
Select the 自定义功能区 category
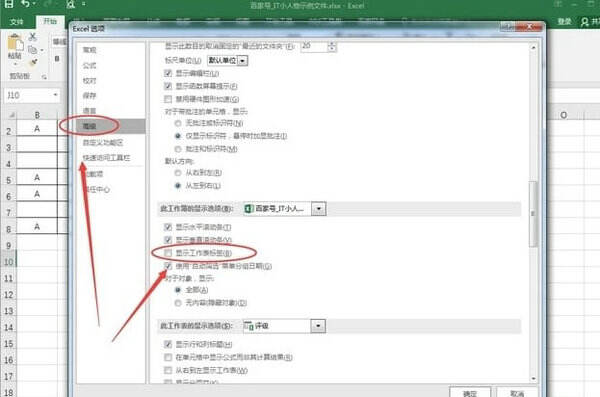point(103,142)
